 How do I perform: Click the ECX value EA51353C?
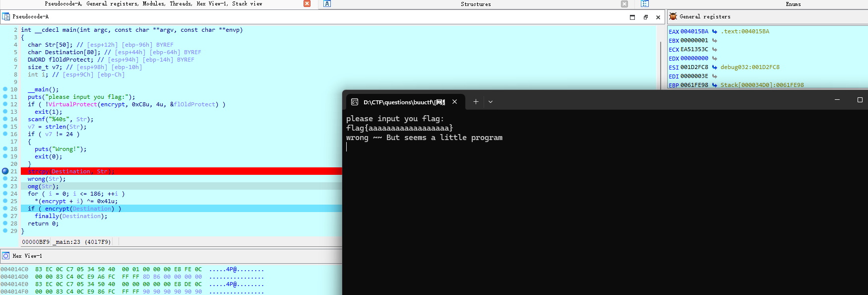tap(694, 49)
